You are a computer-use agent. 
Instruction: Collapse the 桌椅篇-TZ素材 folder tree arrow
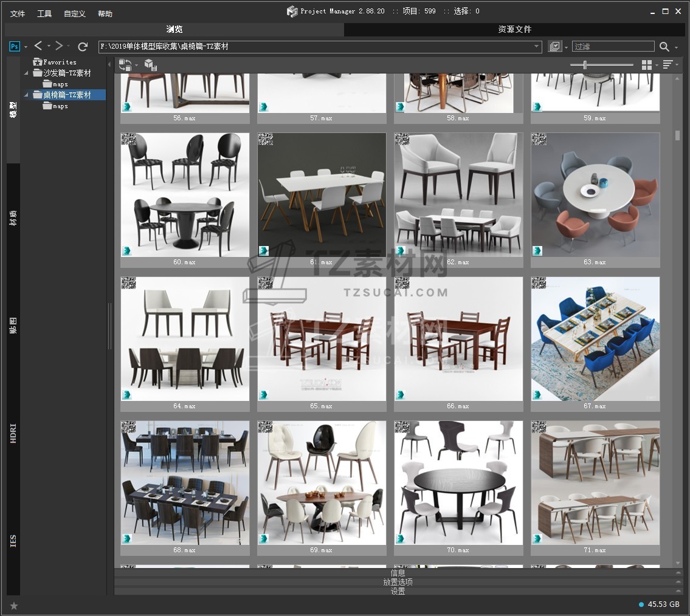pos(26,95)
